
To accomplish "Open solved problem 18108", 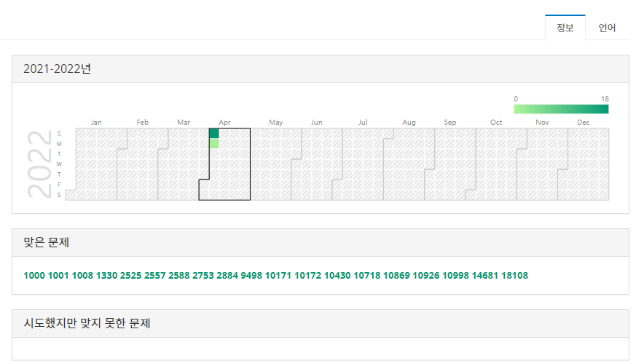I will (x=514, y=276).
